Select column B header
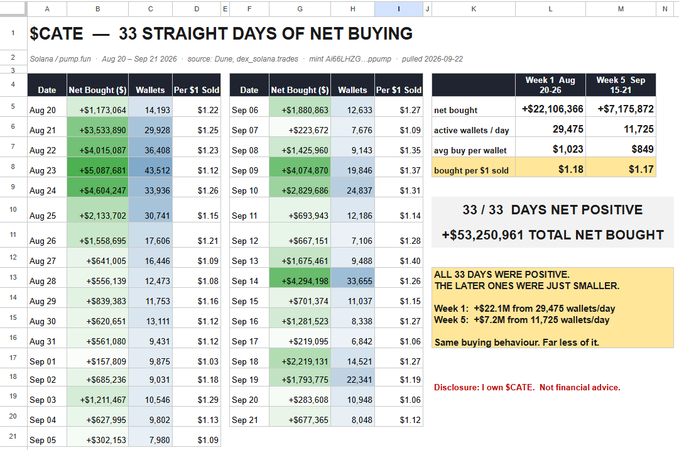 (x=97, y=9)
